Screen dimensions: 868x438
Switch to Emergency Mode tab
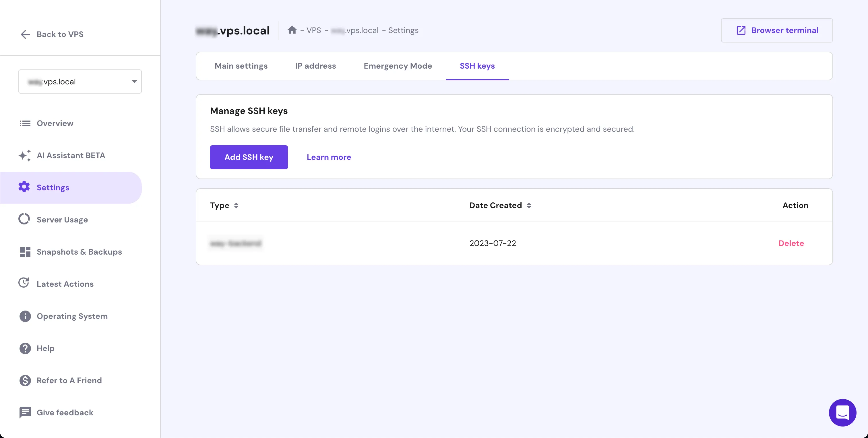click(x=398, y=65)
